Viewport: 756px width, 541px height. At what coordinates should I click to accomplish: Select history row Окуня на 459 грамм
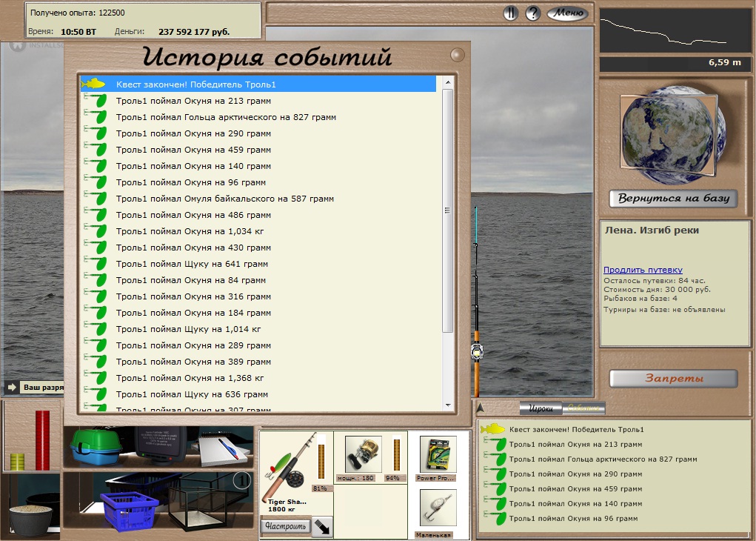tap(258, 150)
